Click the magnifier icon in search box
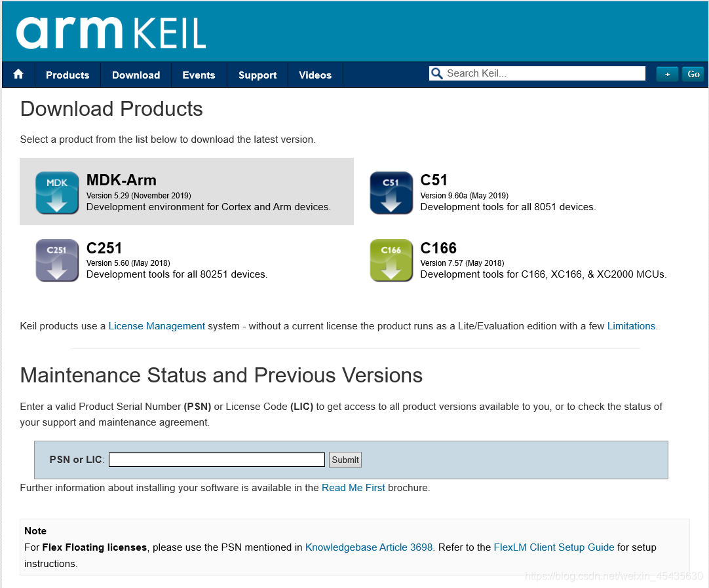Viewport: 709px width, 588px height. [x=436, y=73]
